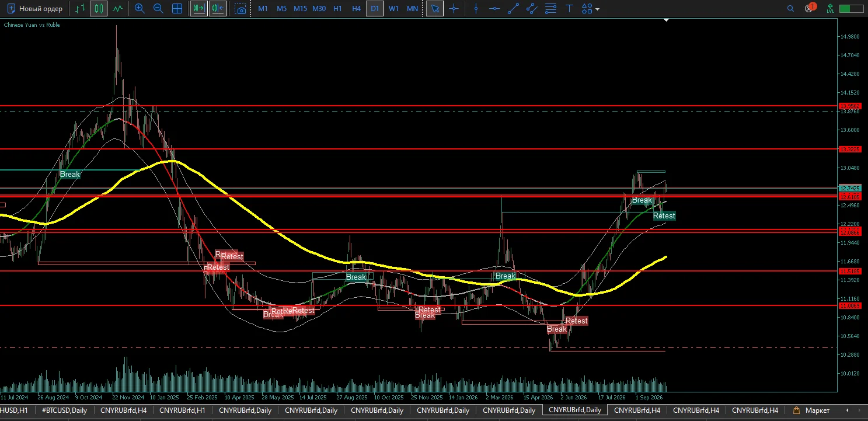The width and height of the screenshot is (868, 421).
Task: Select the W1 timeframe
Action: (x=394, y=9)
